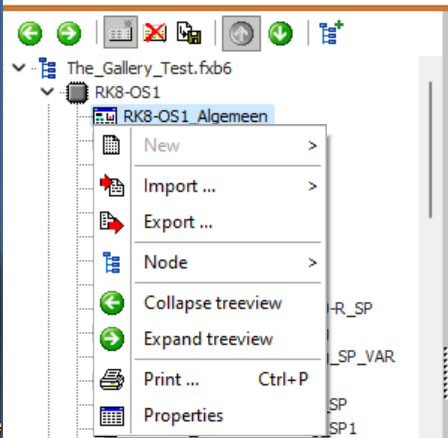This screenshot has width=448, height=438.
Task: Select the tree row ending in _SP_VAR
Action: click(361, 357)
